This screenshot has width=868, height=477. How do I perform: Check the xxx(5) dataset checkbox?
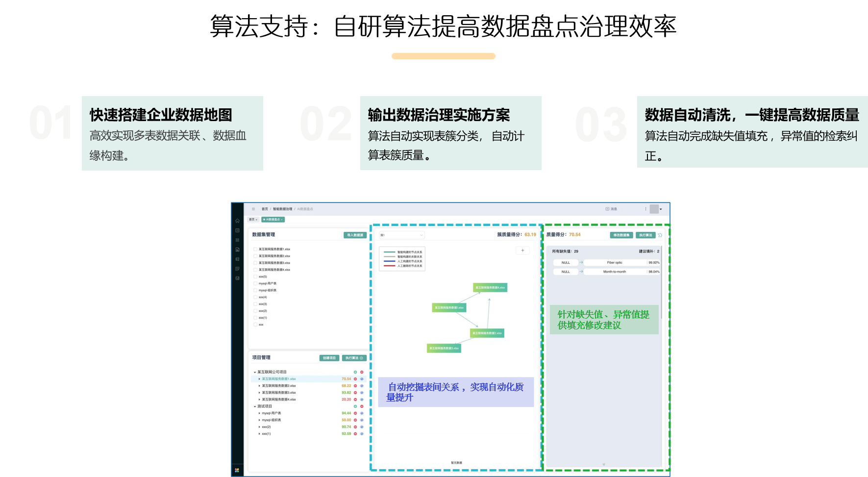(255, 276)
